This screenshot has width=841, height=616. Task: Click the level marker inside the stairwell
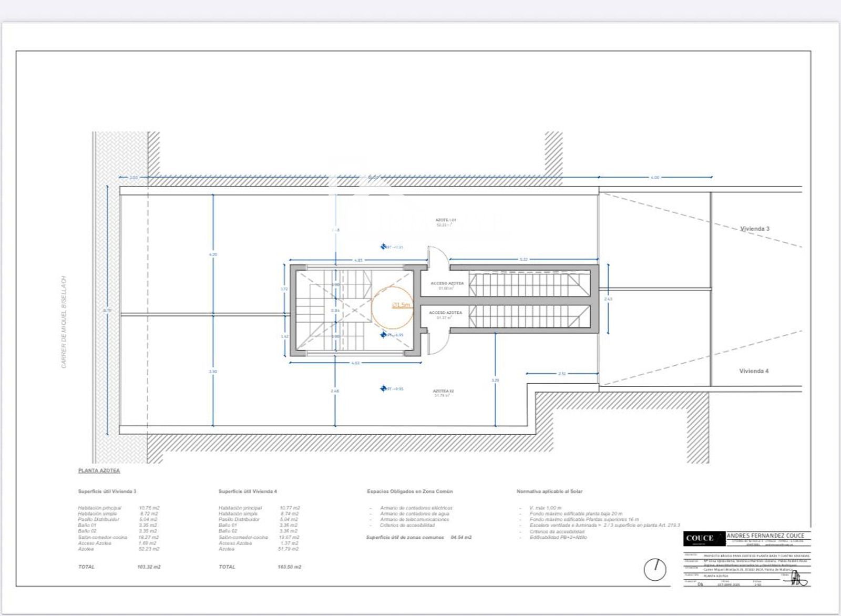point(384,335)
